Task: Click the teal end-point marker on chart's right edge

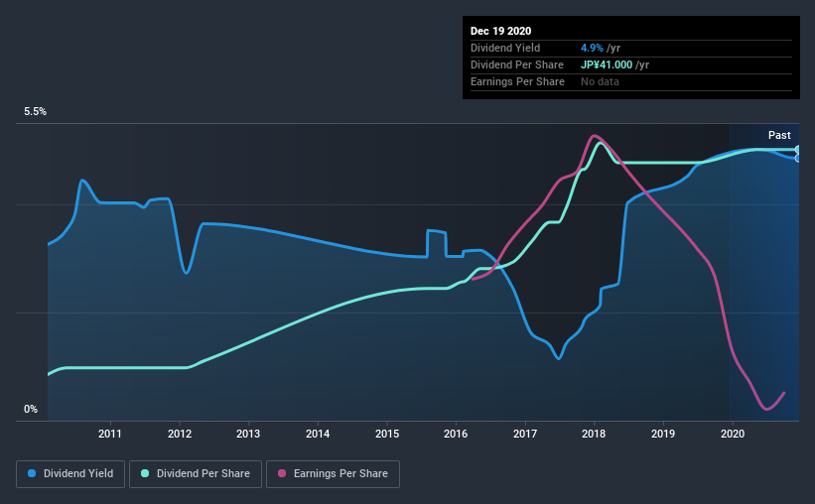Action: click(798, 150)
